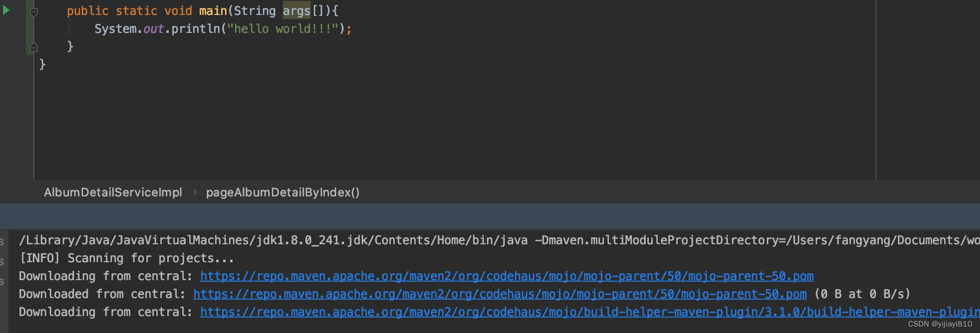The height and width of the screenshot is (333, 980).
Task: Open the build-helper-maven-plugin 3.1.0 link
Action: coord(590,312)
